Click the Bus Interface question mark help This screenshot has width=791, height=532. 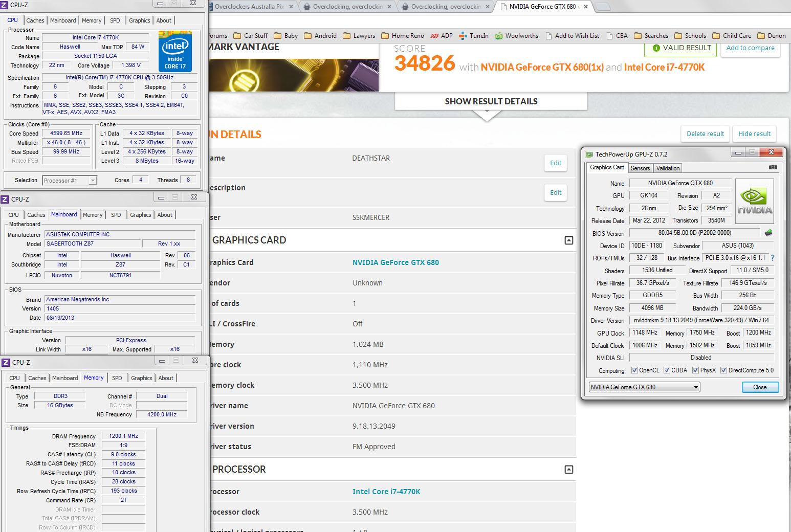(x=773, y=258)
